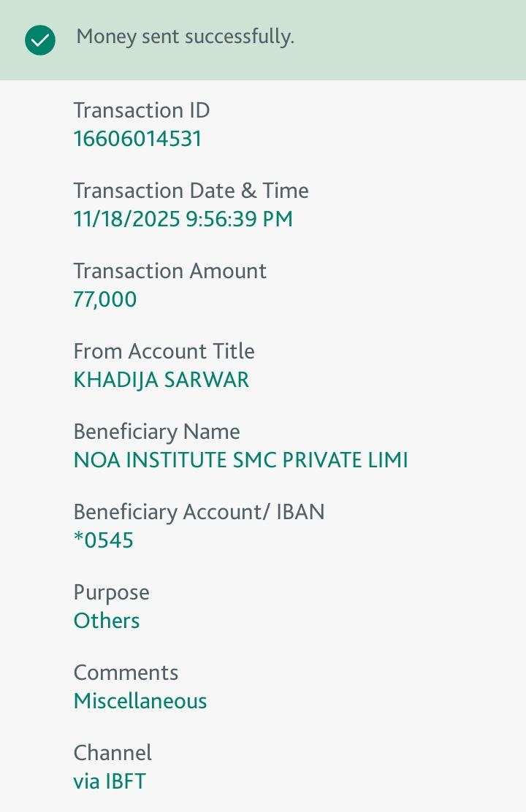Screen dimensions: 526x812
Task: Tap the Transaction Date & Time label
Action: [x=191, y=191]
